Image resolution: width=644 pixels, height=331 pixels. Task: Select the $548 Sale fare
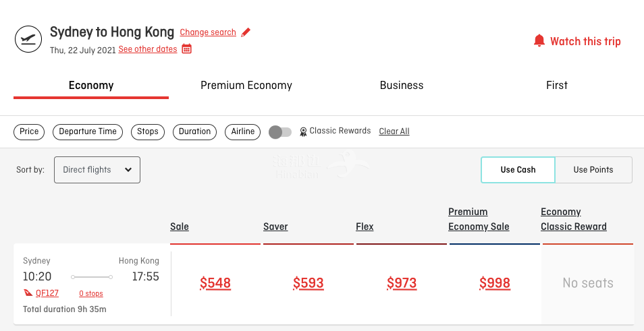[215, 283]
